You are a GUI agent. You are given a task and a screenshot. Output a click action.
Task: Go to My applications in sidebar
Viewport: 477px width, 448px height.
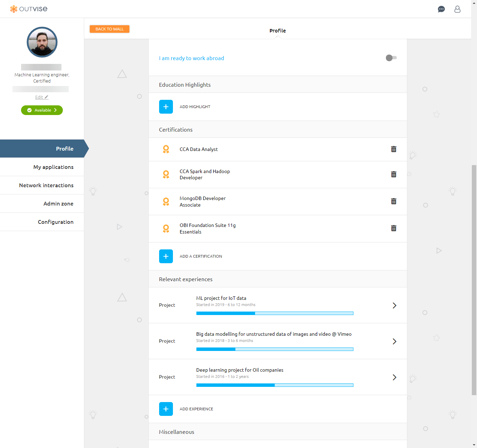[53, 167]
